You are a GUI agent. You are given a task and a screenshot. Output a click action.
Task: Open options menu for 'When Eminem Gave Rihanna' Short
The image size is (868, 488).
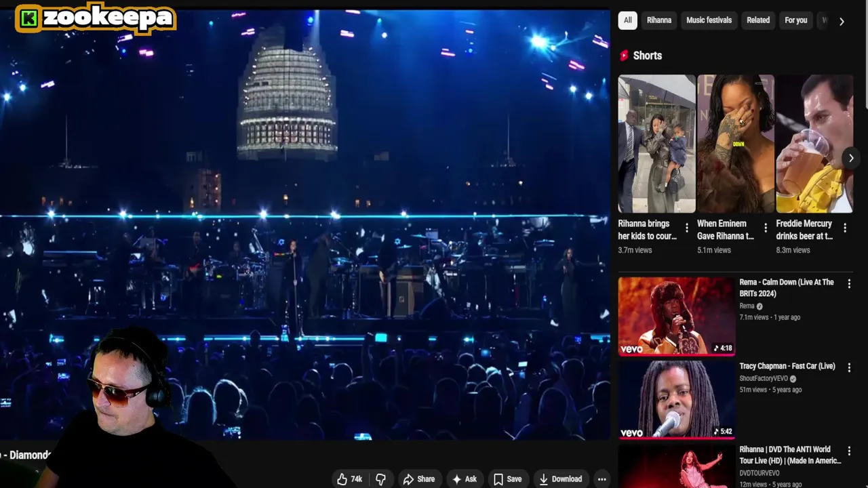point(766,228)
